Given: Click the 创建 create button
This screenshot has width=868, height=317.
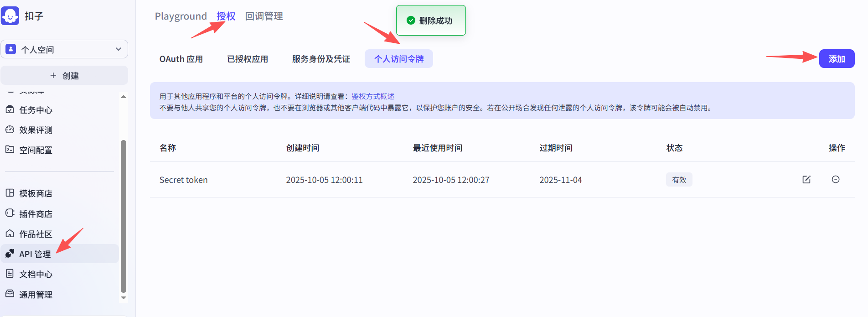Looking at the screenshot, I should pyautogui.click(x=64, y=76).
